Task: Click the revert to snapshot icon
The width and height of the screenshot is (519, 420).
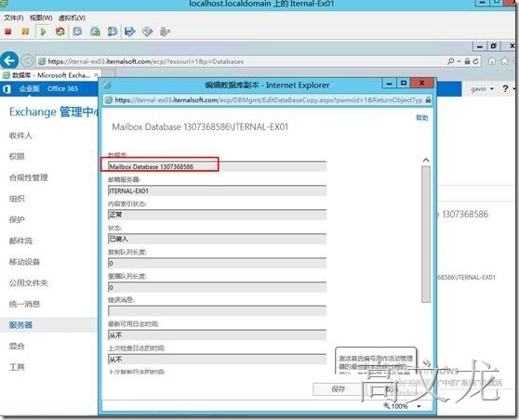Action: tap(95, 32)
